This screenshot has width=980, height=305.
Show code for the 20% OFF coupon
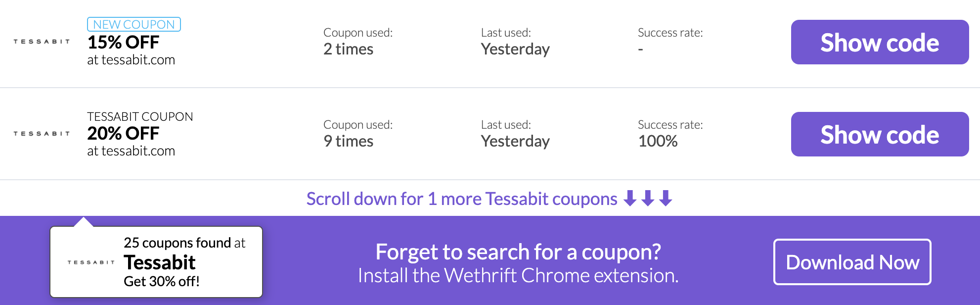pos(880,134)
